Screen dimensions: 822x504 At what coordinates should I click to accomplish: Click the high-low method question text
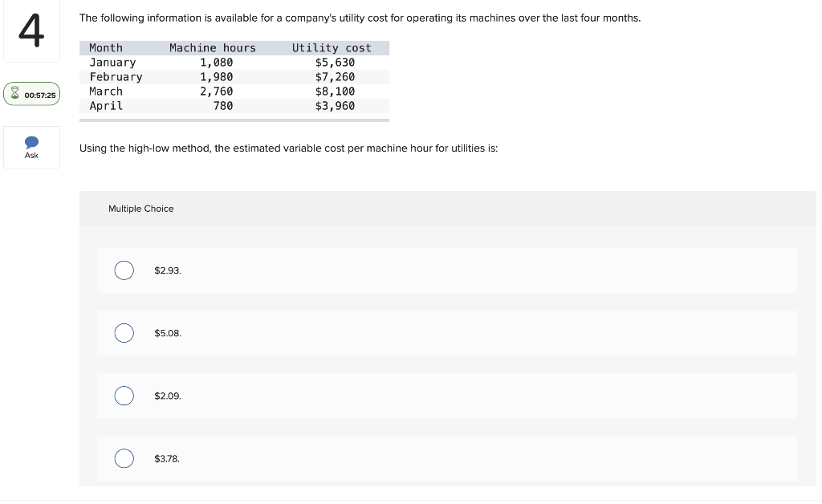(x=288, y=148)
